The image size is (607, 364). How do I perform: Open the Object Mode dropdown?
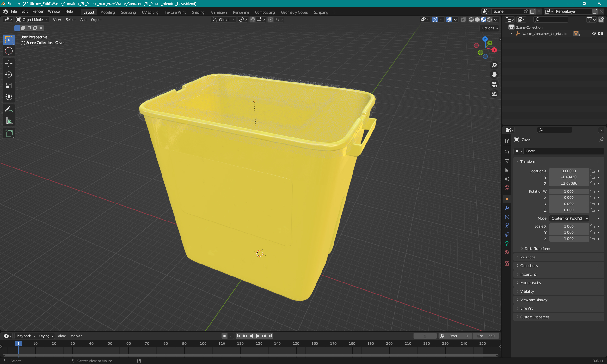point(32,20)
